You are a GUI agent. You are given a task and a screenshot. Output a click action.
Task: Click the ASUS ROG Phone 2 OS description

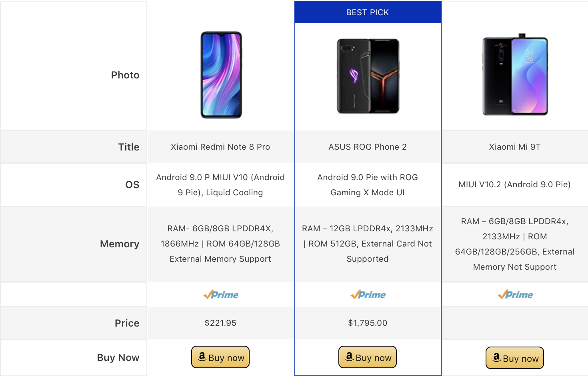point(368,185)
